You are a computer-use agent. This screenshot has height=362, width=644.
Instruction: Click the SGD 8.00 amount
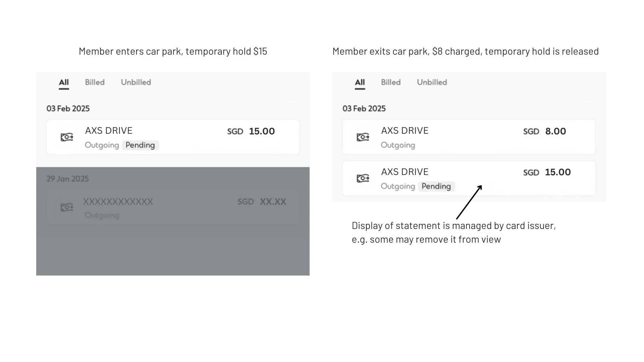(x=544, y=131)
